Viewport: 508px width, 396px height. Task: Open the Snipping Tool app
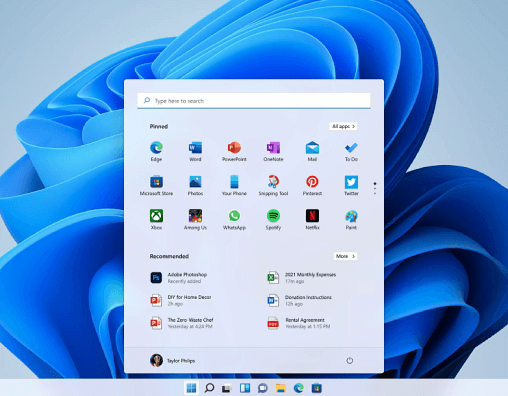click(x=273, y=185)
